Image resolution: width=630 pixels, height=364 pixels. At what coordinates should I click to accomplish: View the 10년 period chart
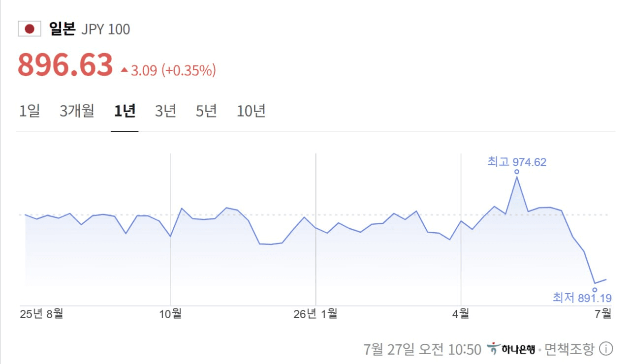pyautogui.click(x=251, y=111)
